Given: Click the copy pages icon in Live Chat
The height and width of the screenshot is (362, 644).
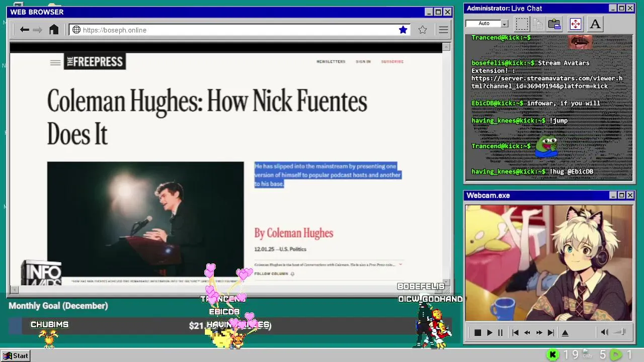Looking at the screenshot, I should (x=538, y=24).
